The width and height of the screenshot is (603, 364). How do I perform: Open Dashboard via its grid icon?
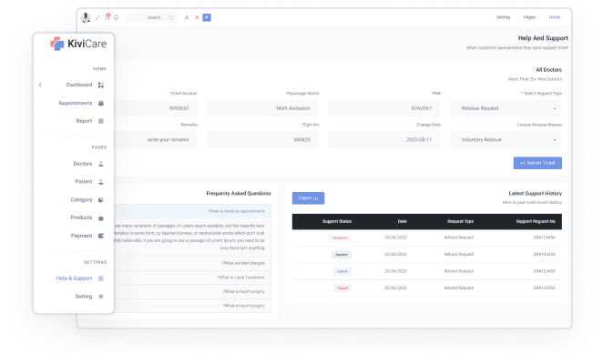click(x=101, y=85)
